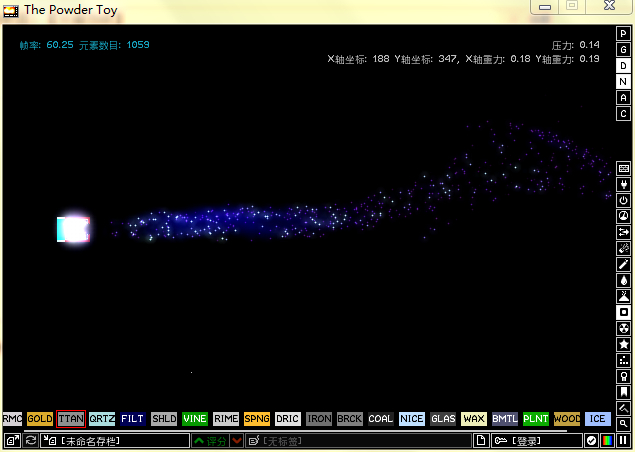Select the ICE element
Viewport: 635px width, 452px height.
point(598,419)
